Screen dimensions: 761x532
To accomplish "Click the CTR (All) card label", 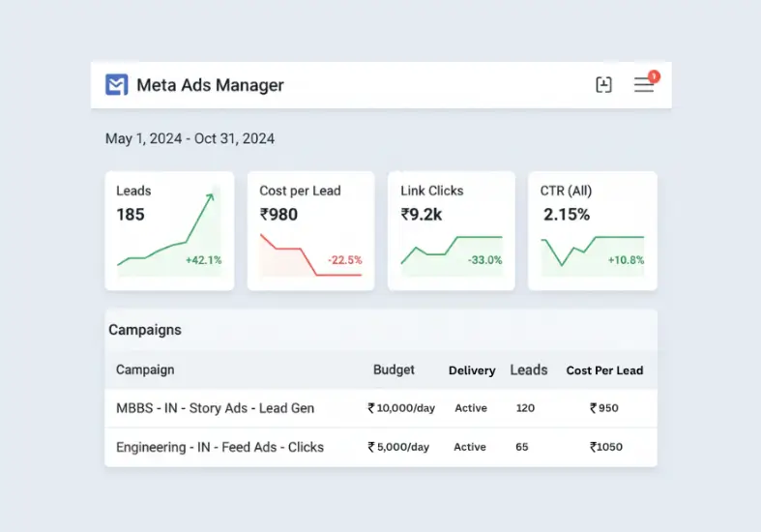I will (566, 191).
